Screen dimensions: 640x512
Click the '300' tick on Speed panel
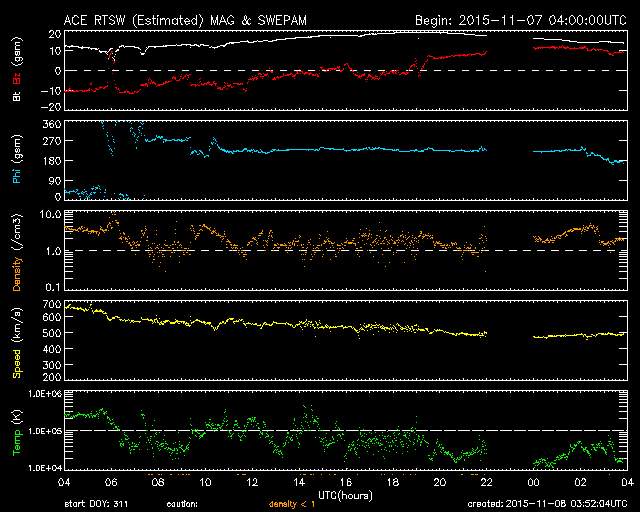52,365
